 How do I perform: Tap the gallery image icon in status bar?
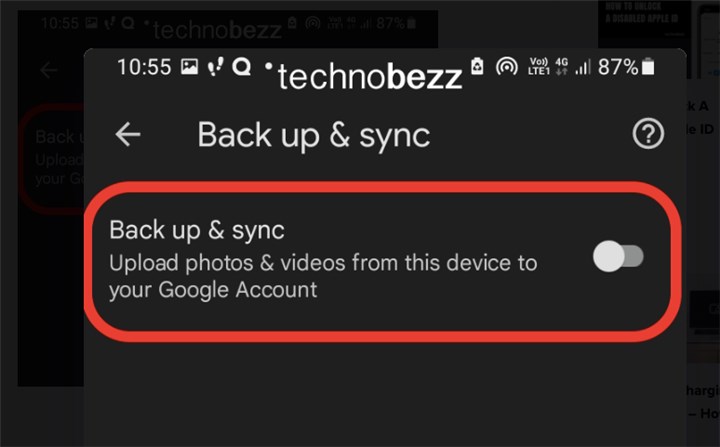[189, 68]
